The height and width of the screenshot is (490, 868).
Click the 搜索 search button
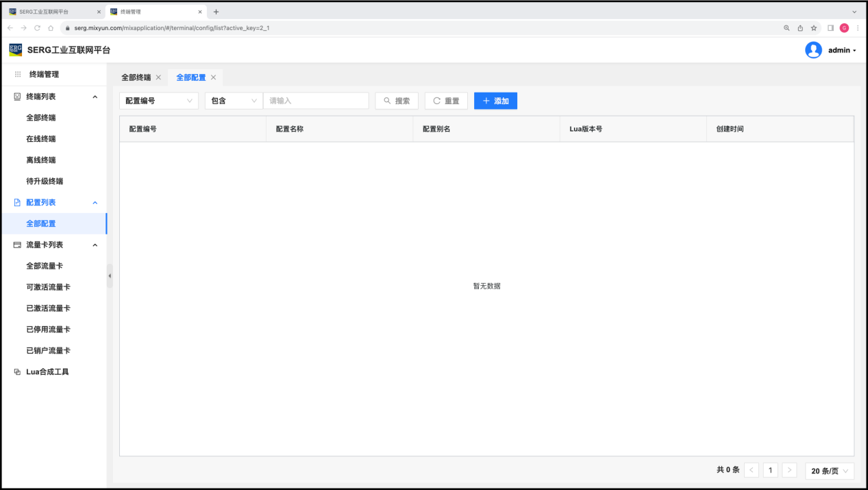(x=397, y=101)
